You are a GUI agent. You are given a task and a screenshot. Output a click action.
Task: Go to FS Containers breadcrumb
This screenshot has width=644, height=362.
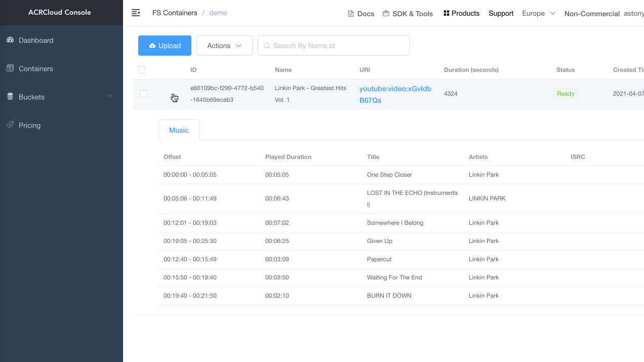175,13
